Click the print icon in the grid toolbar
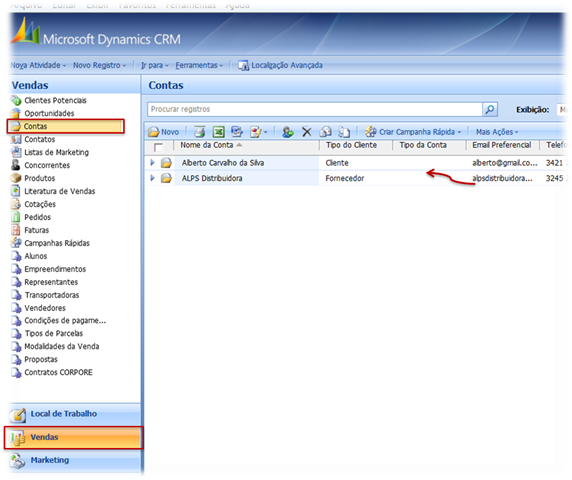Image resolution: width=572 pixels, height=480 pixels. click(200, 132)
